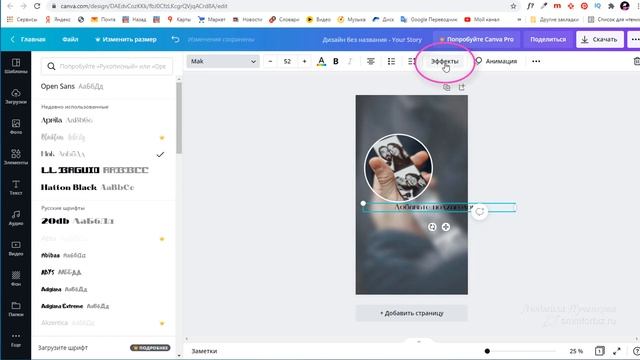The image size is (640, 360).
Task: Open the Photos sidebar panel
Action: [x=16, y=127]
